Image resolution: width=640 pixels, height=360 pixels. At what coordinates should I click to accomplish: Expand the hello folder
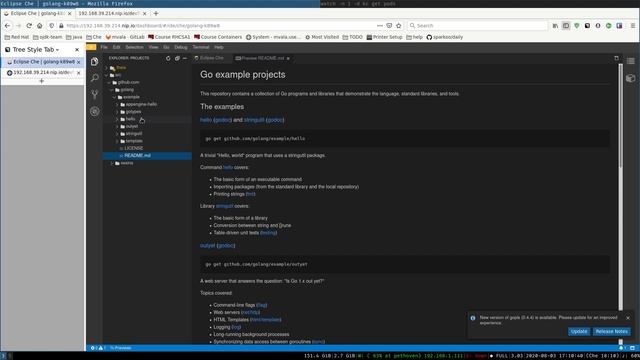[x=117, y=119]
